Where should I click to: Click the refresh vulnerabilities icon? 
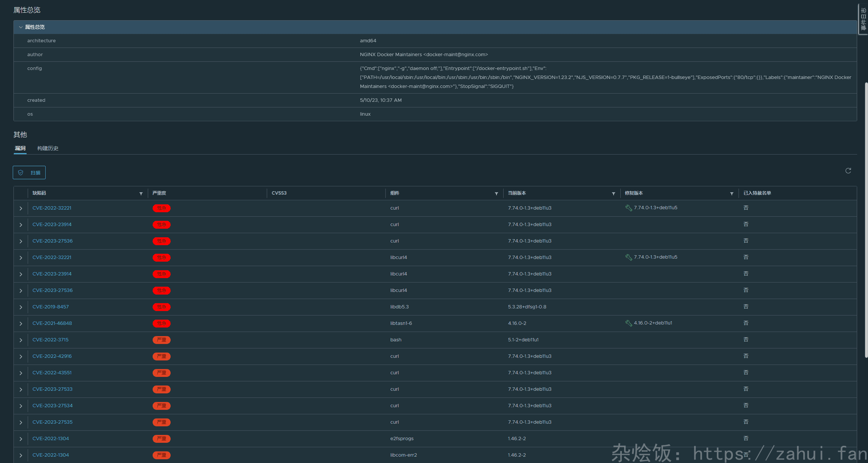click(848, 171)
